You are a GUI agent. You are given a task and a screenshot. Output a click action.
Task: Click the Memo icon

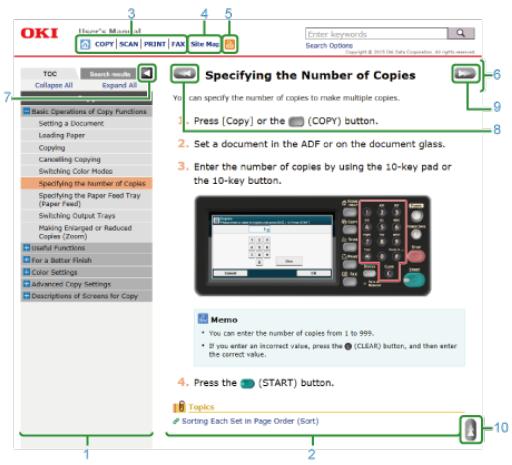[x=203, y=319]
